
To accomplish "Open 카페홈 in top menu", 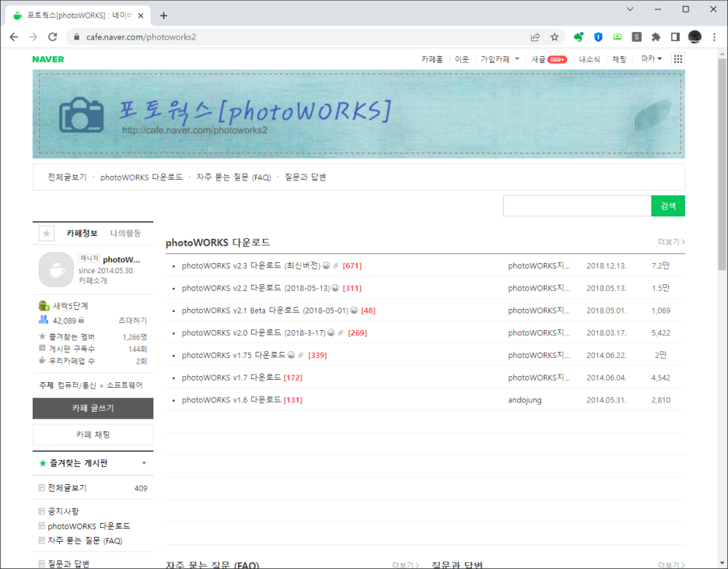I will (x=432, y=59).
